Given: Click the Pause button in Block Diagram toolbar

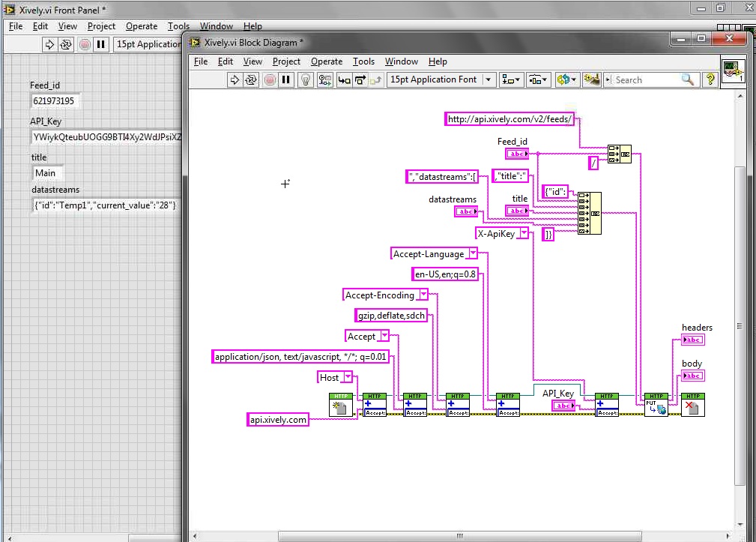Looking at the screenshot, I should click(x=286, y=80).
